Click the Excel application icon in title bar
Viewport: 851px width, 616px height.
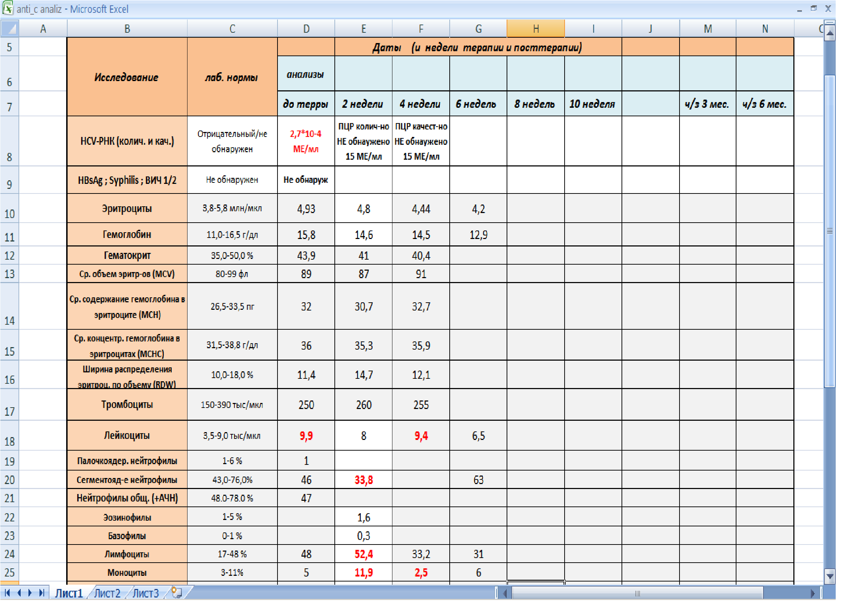click(x=8, y=8)
